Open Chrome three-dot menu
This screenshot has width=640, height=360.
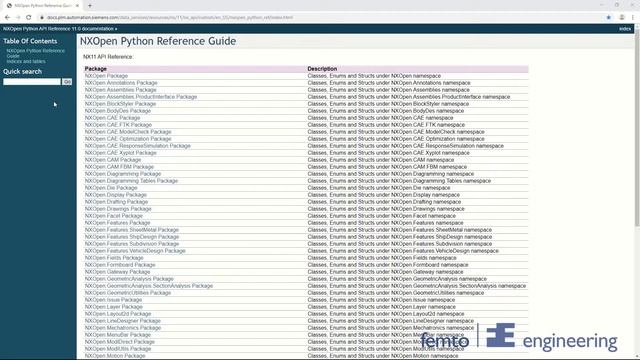(633, 18)
